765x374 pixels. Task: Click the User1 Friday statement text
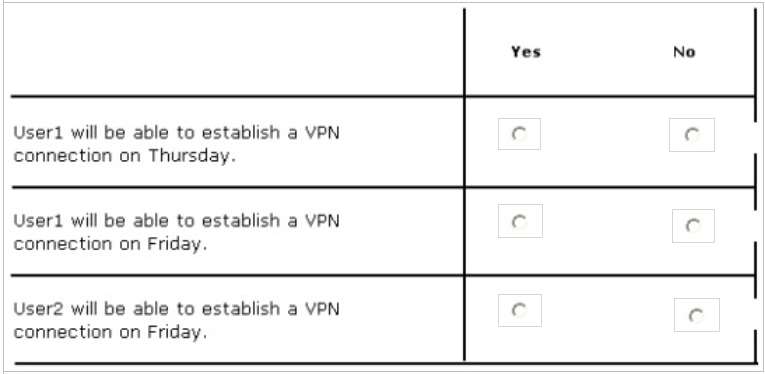click(x=176, y=233)
